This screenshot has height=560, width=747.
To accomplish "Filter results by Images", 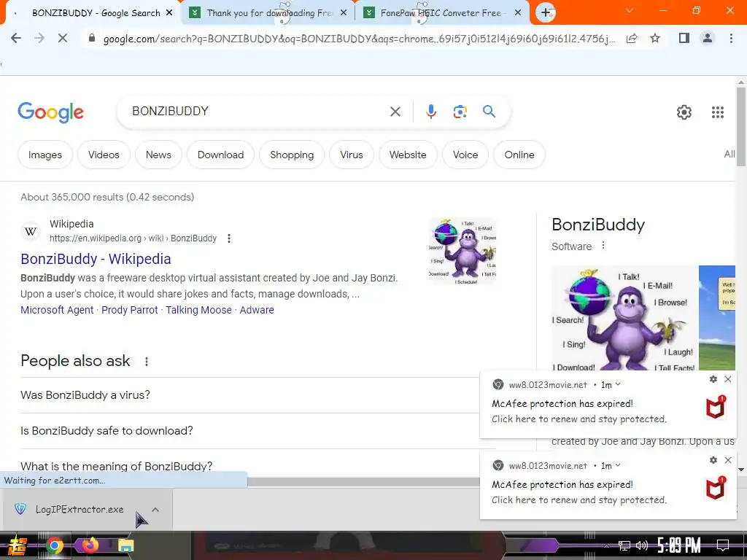I will [x=44, y=155].
